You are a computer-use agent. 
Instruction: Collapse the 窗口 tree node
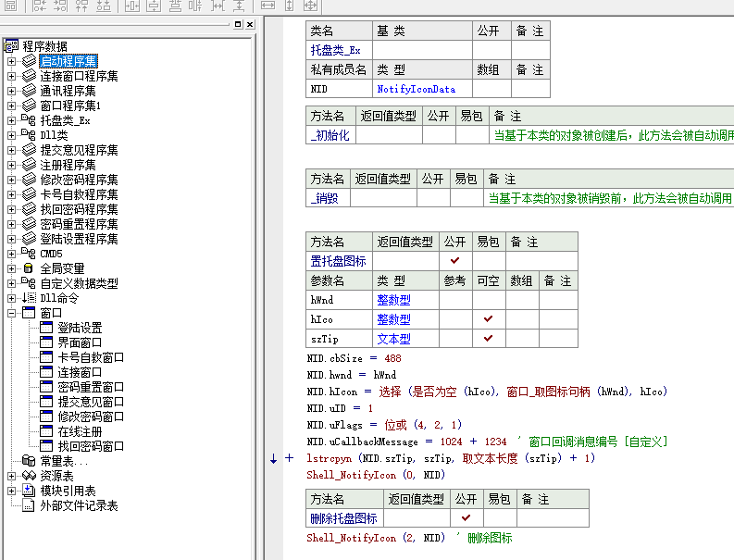click(x=12, y=313)
